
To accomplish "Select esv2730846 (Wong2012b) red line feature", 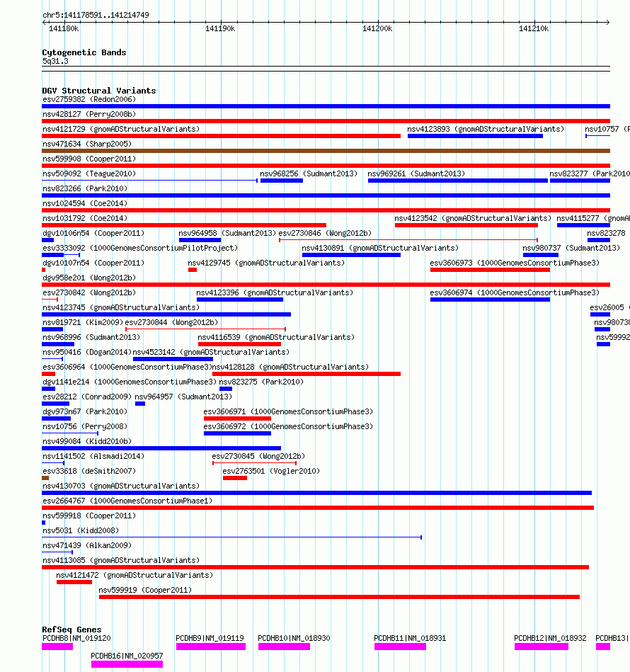I will (x=408, y=239).
